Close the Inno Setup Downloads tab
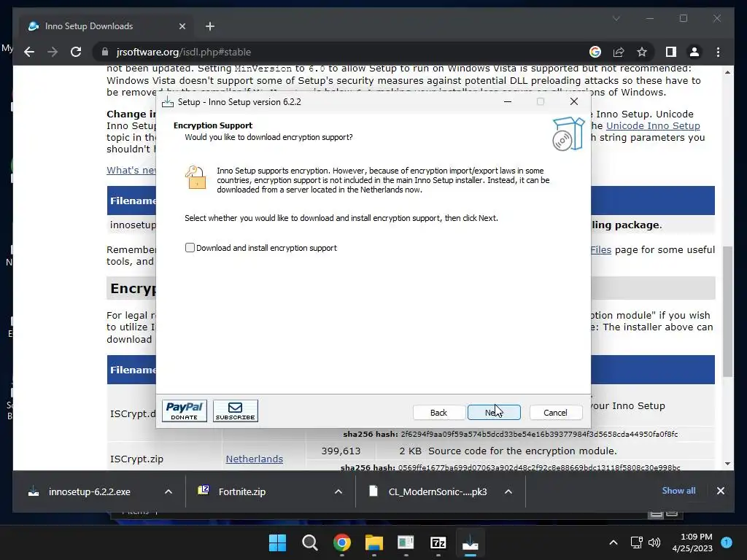 [182, 26]
